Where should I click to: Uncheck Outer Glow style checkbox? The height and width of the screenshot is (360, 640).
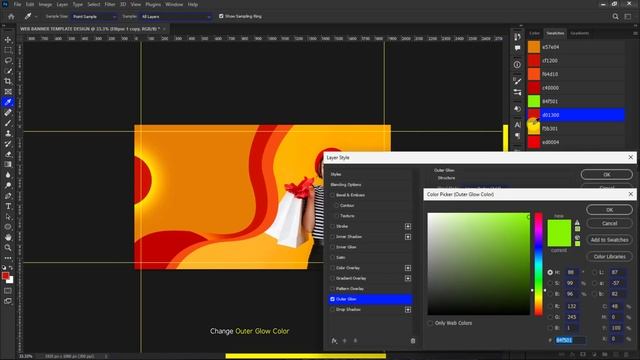point(332,299)
